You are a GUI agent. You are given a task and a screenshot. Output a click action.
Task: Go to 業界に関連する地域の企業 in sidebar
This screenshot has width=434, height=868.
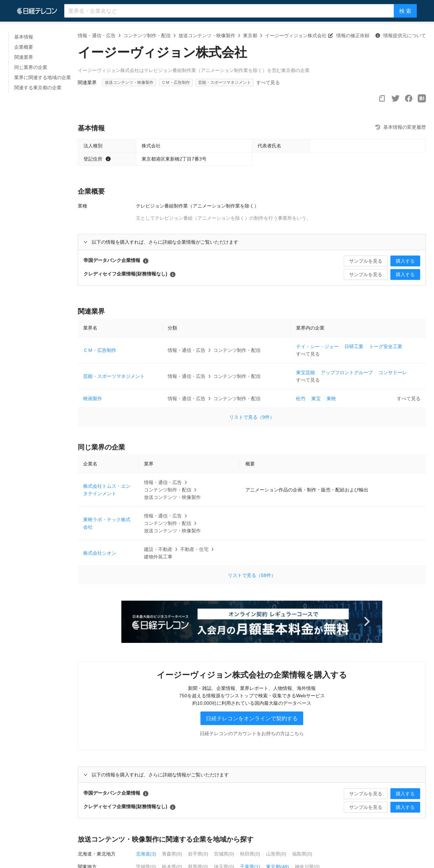point(43,77)
